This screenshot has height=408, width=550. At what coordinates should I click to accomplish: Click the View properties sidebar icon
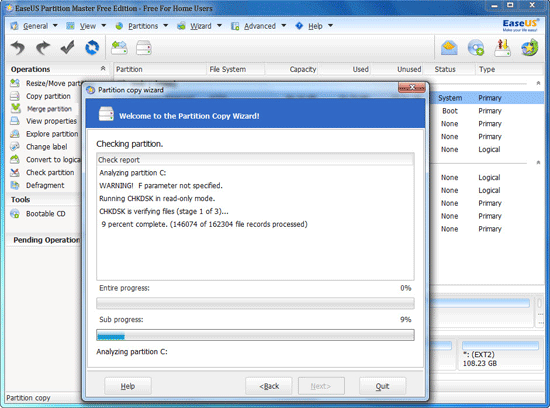pos(15,121)
